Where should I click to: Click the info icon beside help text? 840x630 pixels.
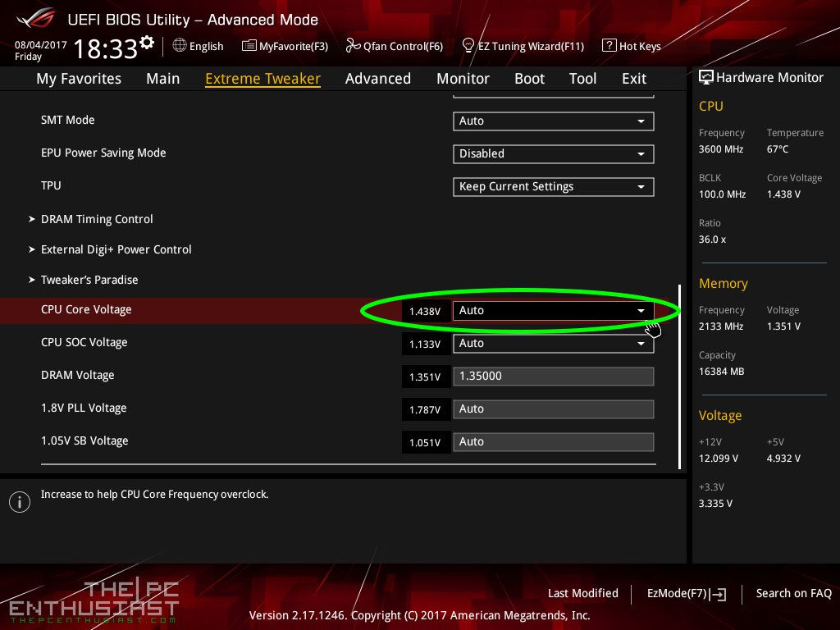[x=20, y=502]
